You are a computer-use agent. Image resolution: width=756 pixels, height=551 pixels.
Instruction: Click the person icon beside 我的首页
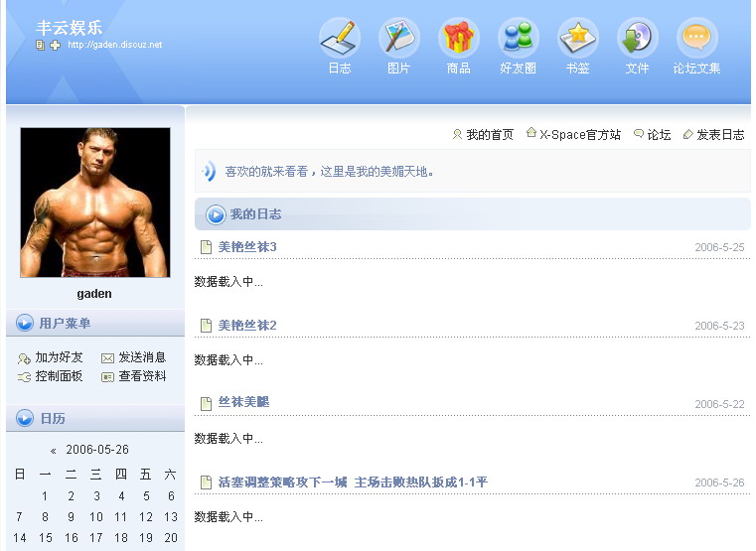[457, 134]
